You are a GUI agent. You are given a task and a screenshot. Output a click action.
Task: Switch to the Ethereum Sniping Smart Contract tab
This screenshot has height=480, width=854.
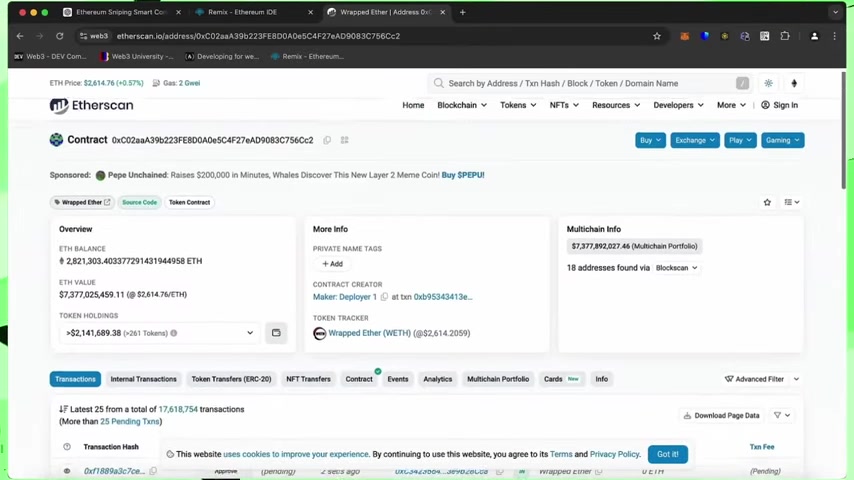[120, 12]
